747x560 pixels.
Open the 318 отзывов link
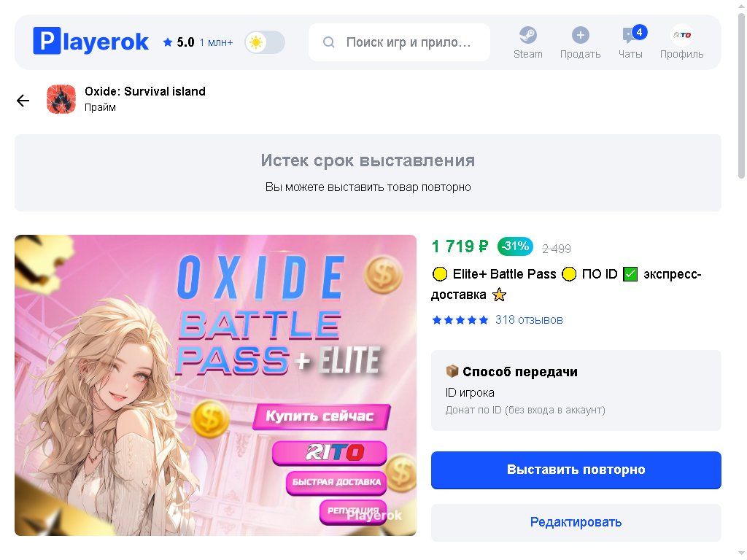(x=529, y=319)
